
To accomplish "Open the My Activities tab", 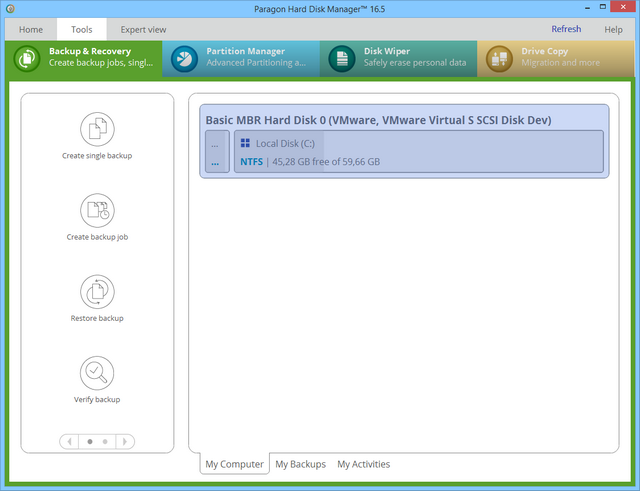I will coord(363,464).
